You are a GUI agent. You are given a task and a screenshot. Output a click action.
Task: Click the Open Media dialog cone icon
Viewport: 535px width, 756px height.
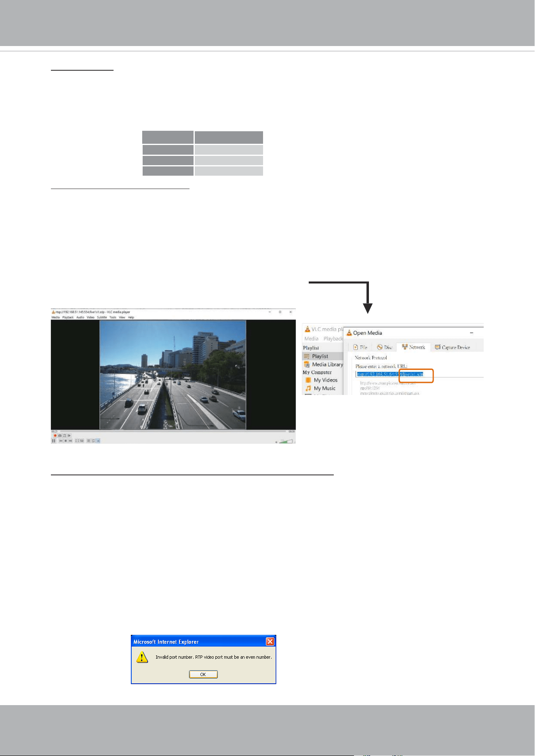[349, 333]
